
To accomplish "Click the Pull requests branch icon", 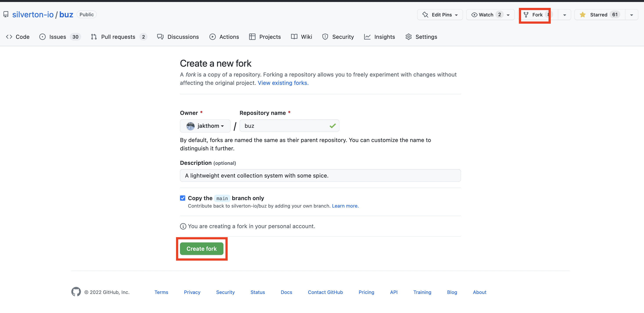I will (x=94, y=37).
